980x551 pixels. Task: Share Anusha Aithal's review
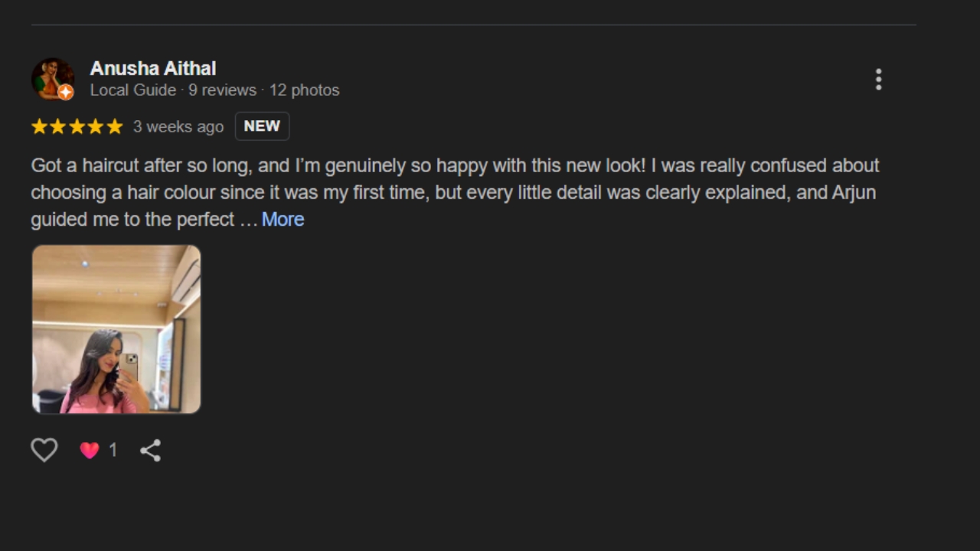coord(151,450)
